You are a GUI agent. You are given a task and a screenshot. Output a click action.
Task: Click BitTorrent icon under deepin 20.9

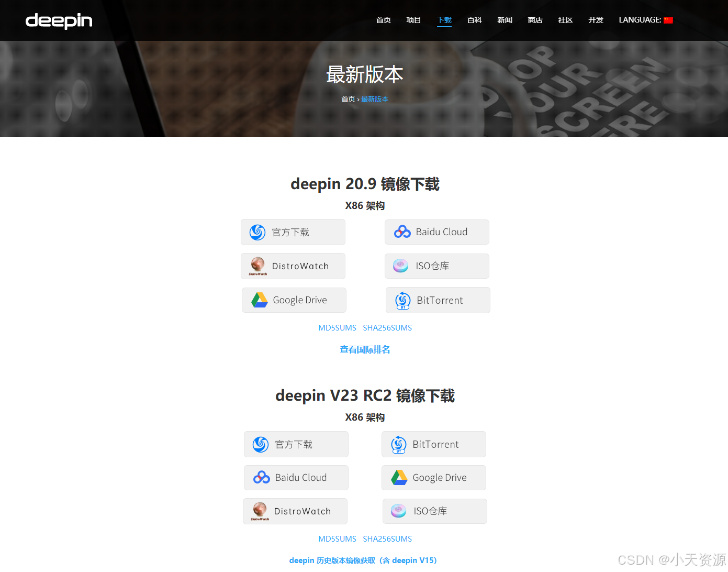pyautogui.click(x=402, y=301)
